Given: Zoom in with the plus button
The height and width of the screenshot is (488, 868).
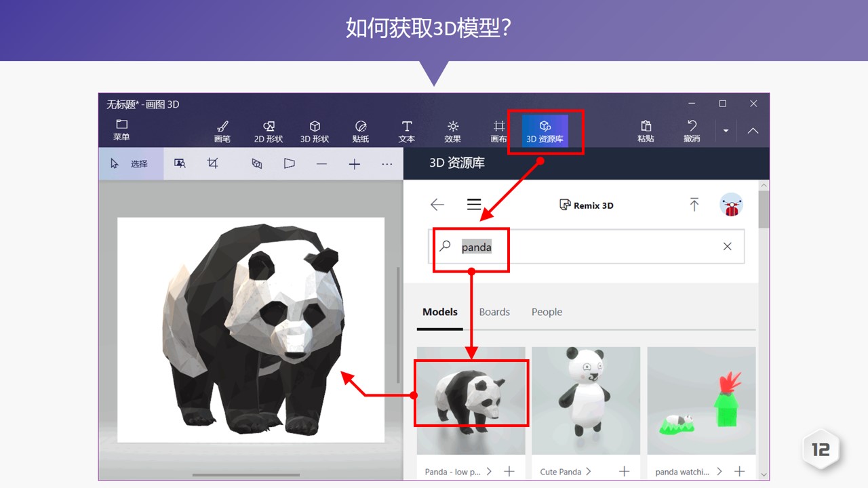Looking at the screenshot, I should tap(354, 164).
